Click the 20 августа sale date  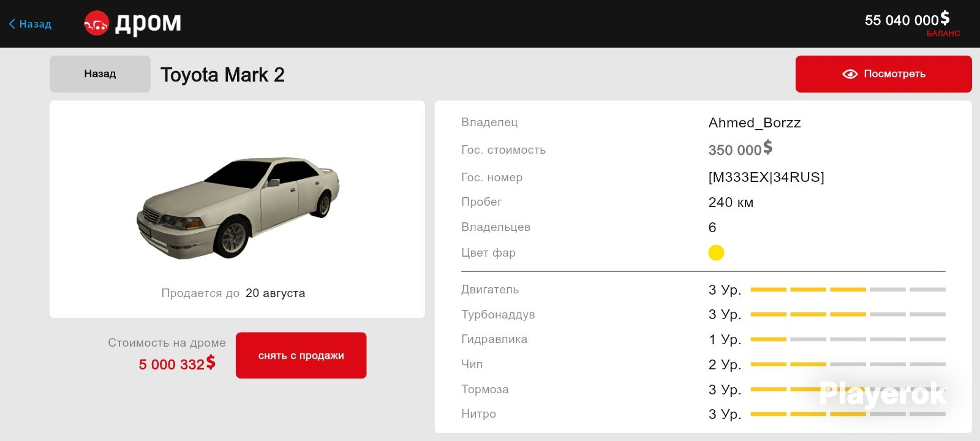click(276, 293)
